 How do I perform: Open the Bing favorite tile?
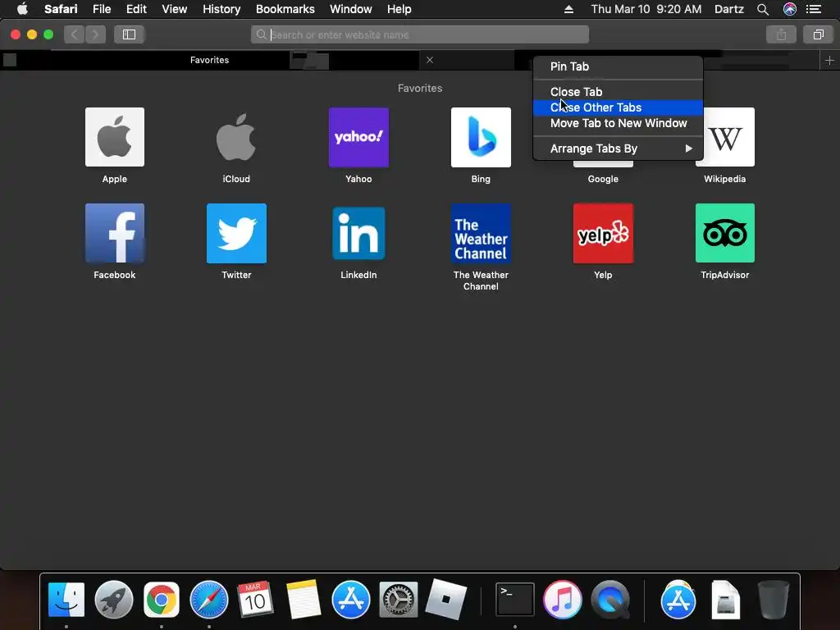(x=481, y=137)
